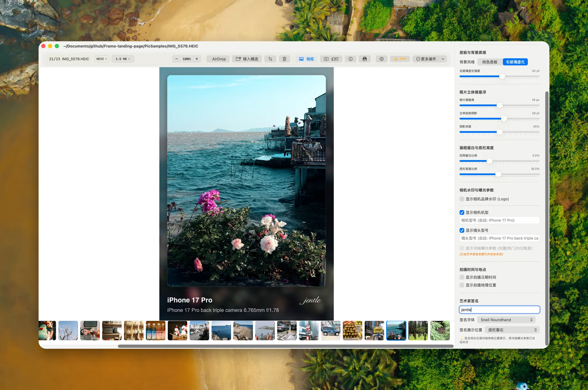Viewport: 588px width, 390px height.
Task: Enable 显示拍摄日期时间 checkbox
Action: click(462, 277)
